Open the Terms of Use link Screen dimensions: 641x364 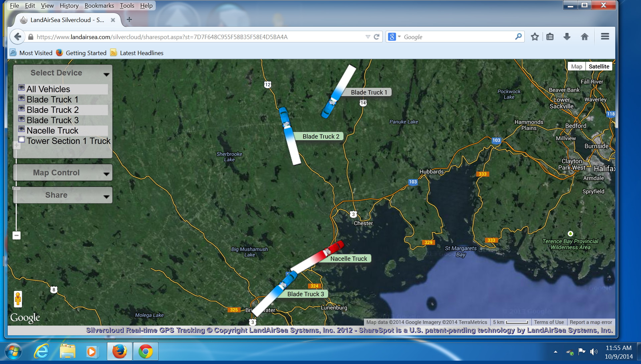point(549,322)
